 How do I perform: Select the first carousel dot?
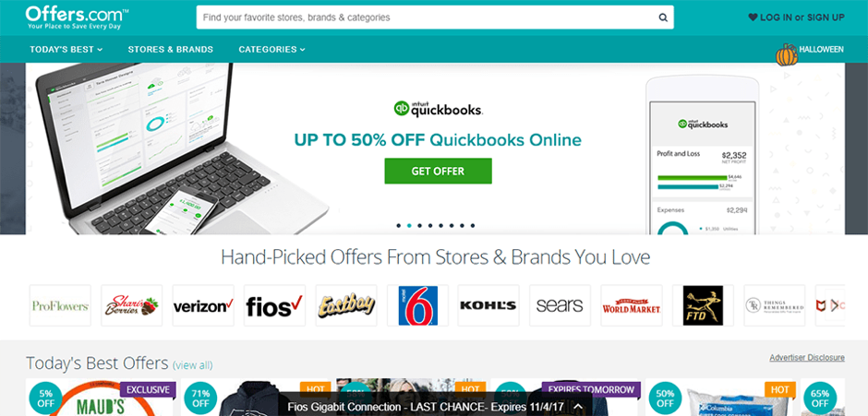coord(399,226)
